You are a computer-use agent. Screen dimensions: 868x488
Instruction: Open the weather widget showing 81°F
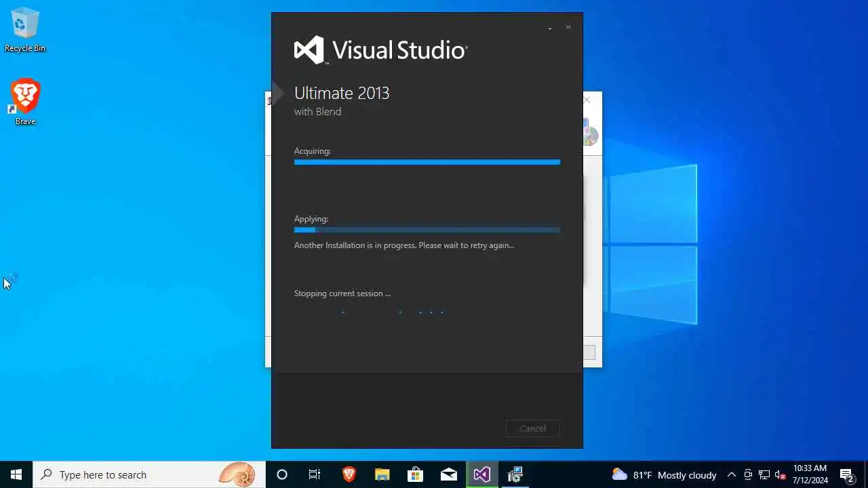coord(664,474)
